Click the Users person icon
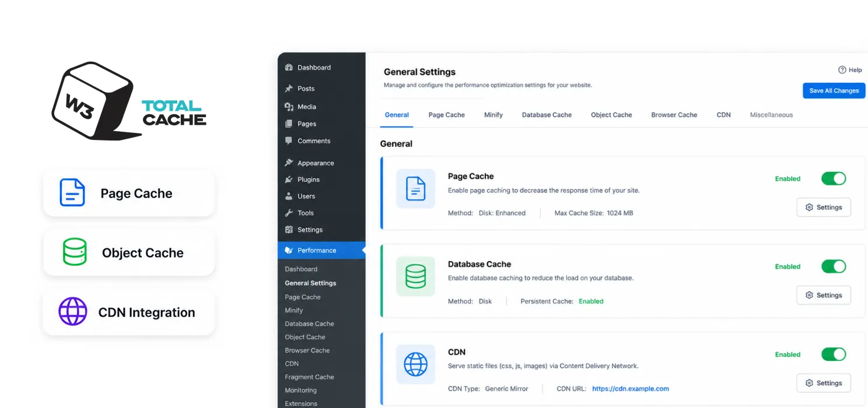Image resolution: width=868 pixels, height=408 pixels. 289,196
